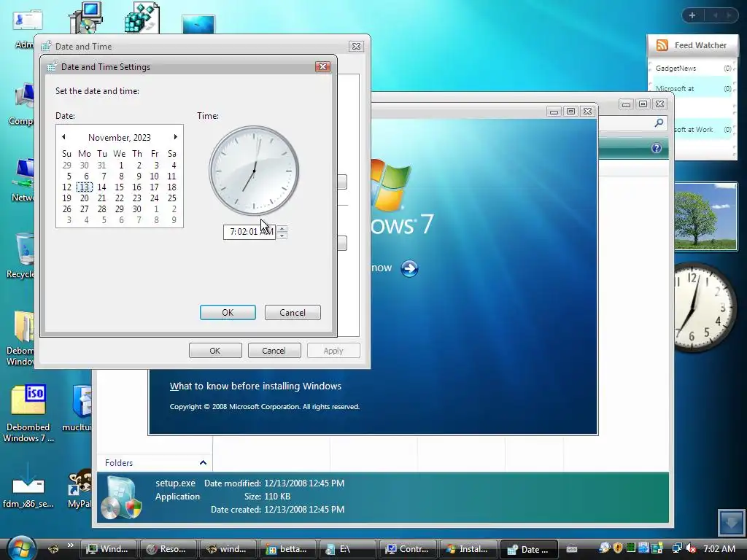This screenshot has height=560, width=747.
Task: Choose November 1 in calendar
Action: (x=121, y=166)
